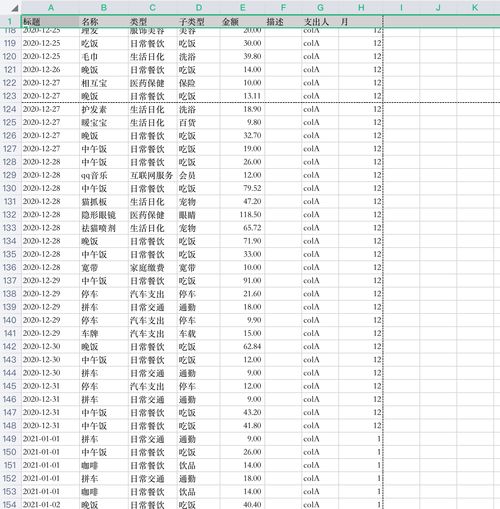The width and height of the screenshot is (500, 509).
Task: Select column K header
Action: pos(475,8)
